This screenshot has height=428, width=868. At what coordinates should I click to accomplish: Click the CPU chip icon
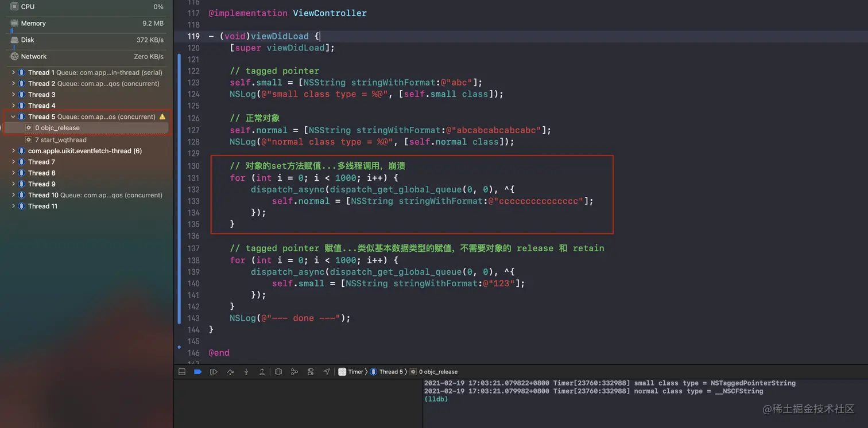pyautogui.click(x=15, y=7)
